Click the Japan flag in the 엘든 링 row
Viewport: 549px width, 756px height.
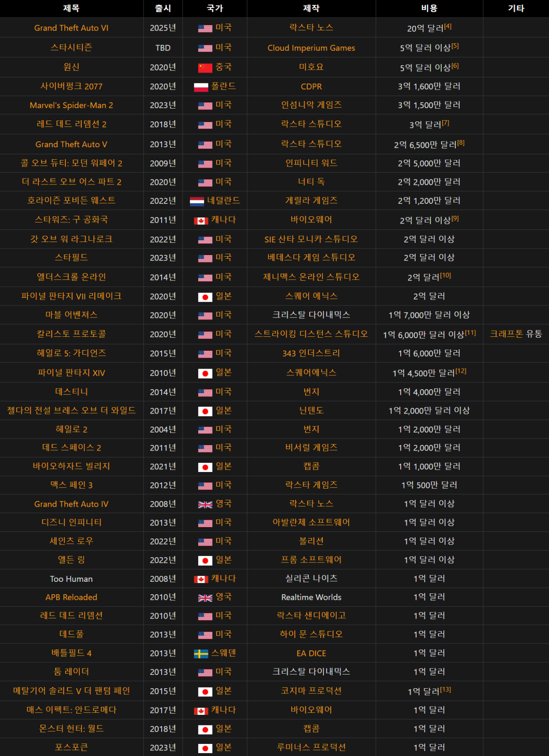(x=205, y=560)
